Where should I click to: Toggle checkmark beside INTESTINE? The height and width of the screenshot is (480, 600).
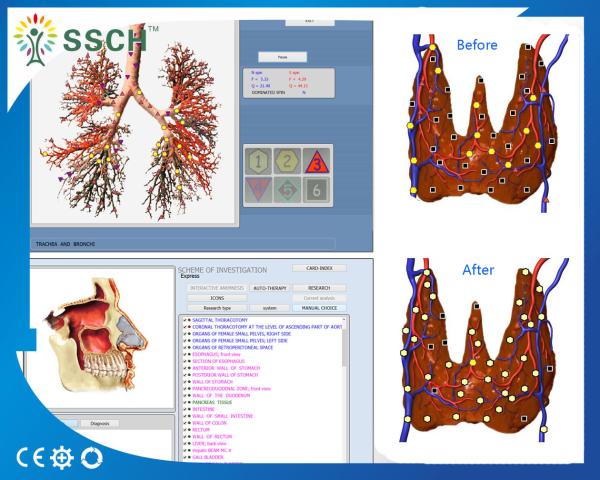coord(185,410)
